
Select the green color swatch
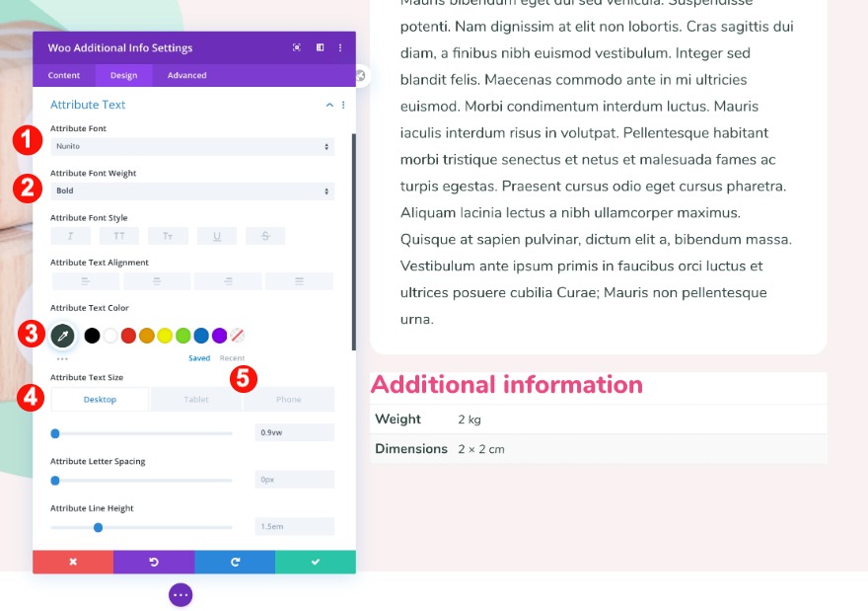pos(183,336)
